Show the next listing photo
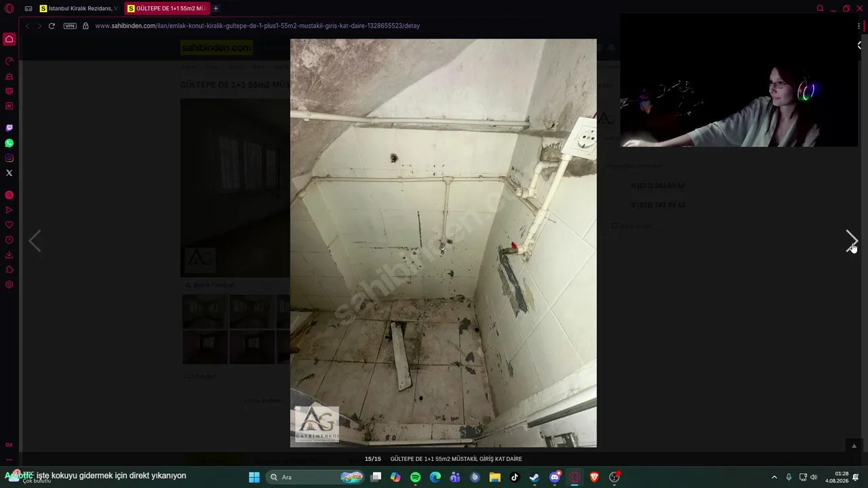Image resolution: width=868 pixels, height=488 pixels. (852, 241)
